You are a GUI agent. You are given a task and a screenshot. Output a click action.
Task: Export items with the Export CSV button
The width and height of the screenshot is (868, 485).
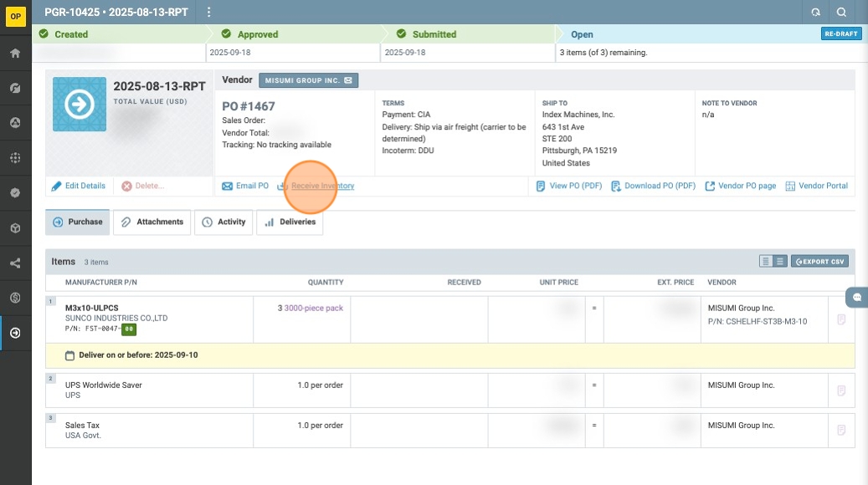pyautogui.click(x=819, y=262)
